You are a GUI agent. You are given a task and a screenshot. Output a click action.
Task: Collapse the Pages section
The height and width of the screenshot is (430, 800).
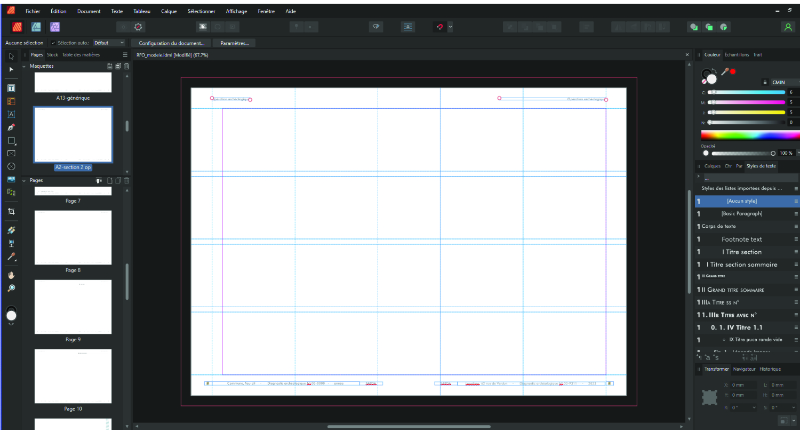(x=24, y=181)
